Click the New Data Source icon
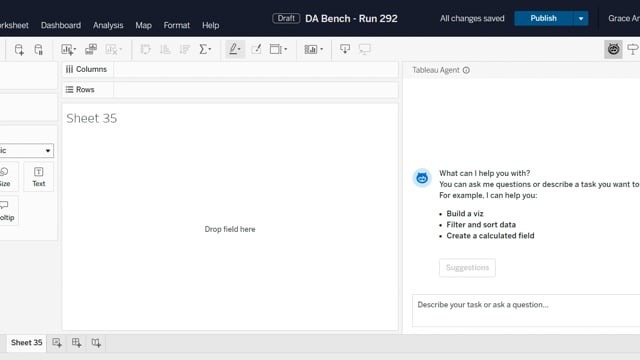 [x=19, y=49]
